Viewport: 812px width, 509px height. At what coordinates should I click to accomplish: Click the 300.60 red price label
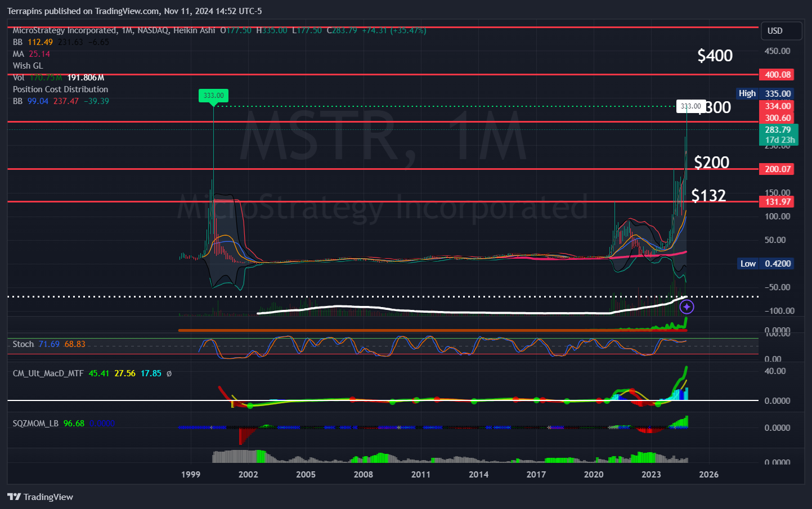point(777,118)
